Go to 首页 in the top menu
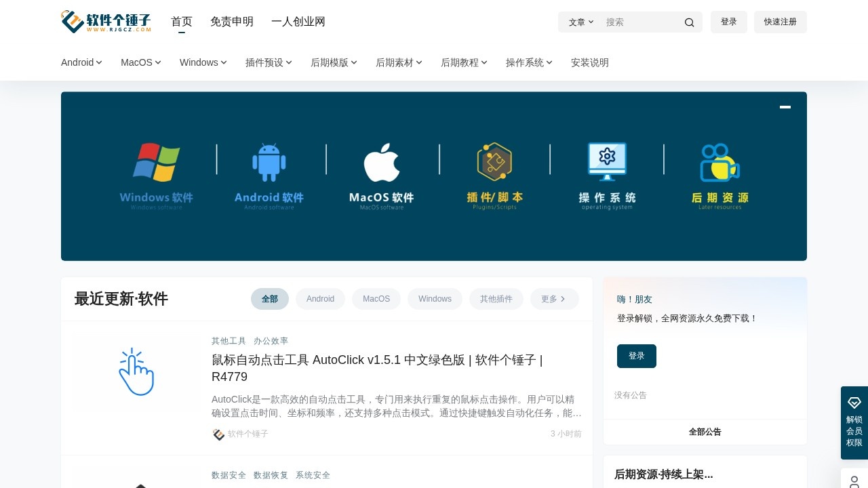Image resolution: width=868 pixels, height=488 pixels. tap(182, 22)
